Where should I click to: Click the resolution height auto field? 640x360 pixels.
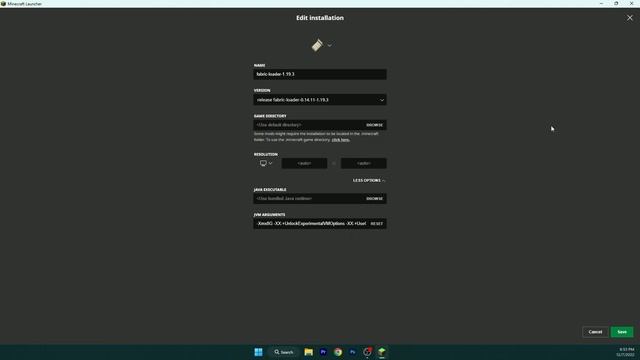pos(363,163)
